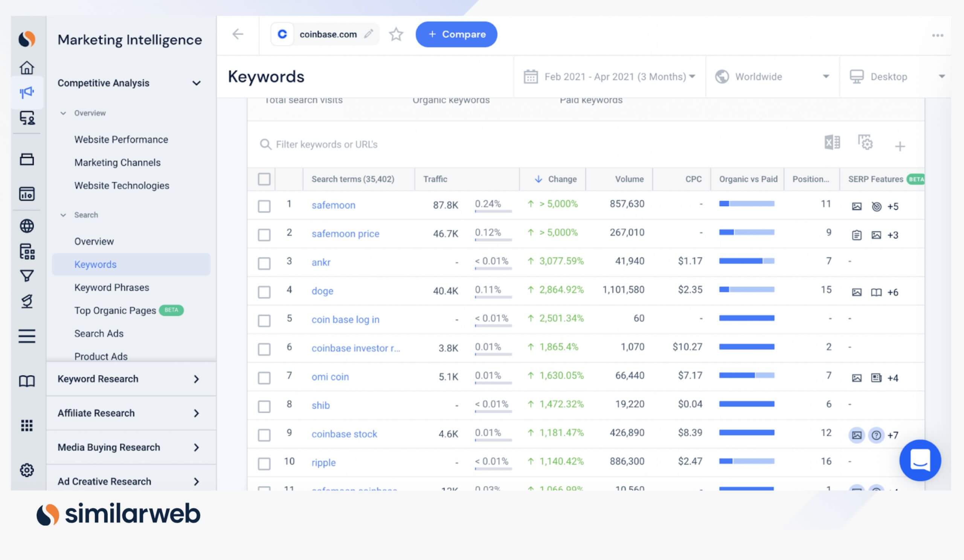Check the checkbox for coinbase stock row
Viewport: 964px width, 560px height.
point(264,434)
